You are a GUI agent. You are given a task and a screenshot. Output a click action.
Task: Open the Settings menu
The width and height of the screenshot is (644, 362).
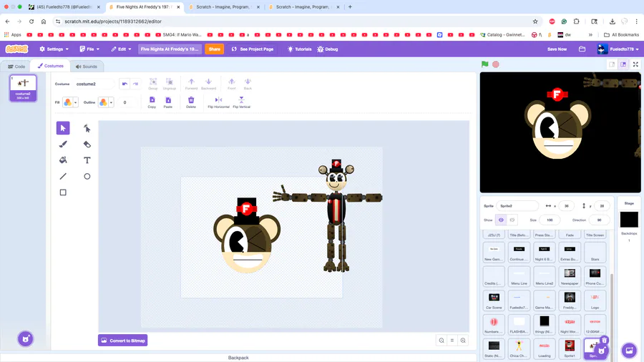(x=54, y=49)
